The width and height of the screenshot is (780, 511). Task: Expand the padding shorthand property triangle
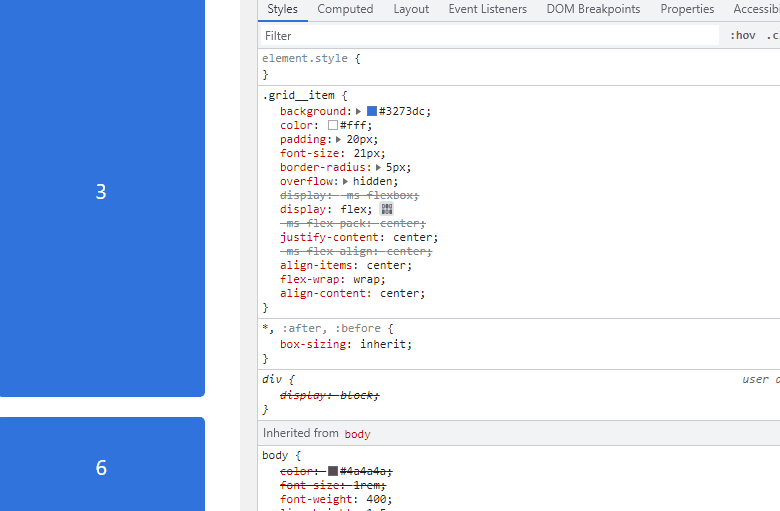[x=338, y=139]
